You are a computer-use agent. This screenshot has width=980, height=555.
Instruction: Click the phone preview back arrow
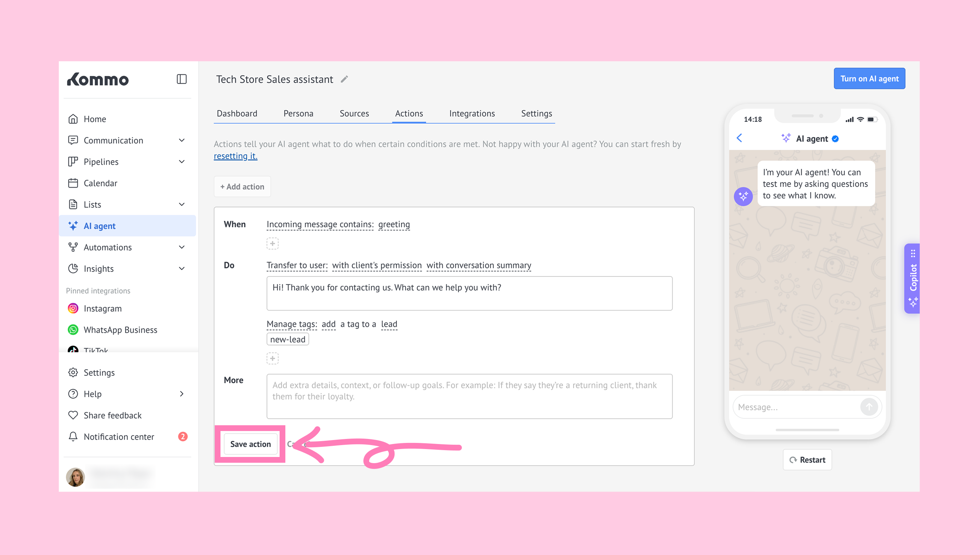(x=739, y=138)
